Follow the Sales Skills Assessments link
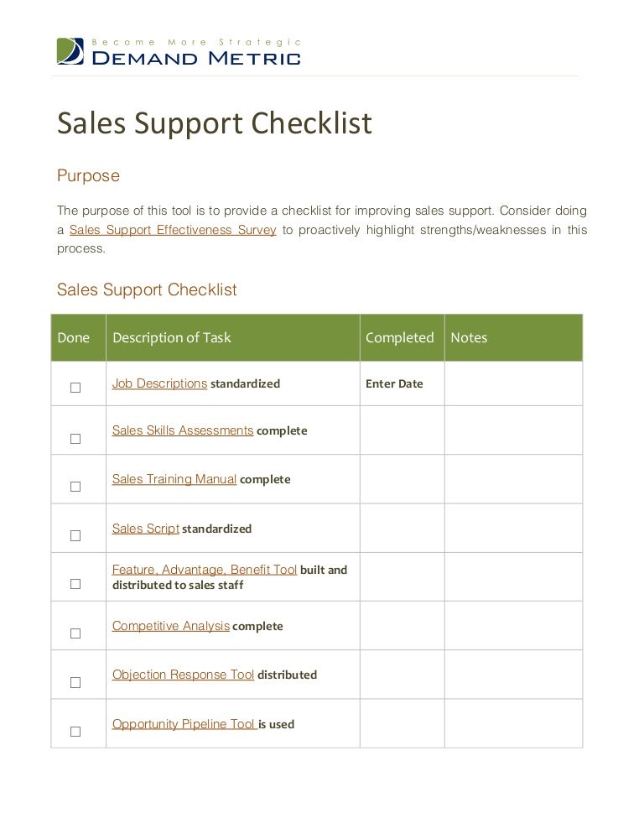Viewport: 644px width, 834px height. [x=183, y=430]
